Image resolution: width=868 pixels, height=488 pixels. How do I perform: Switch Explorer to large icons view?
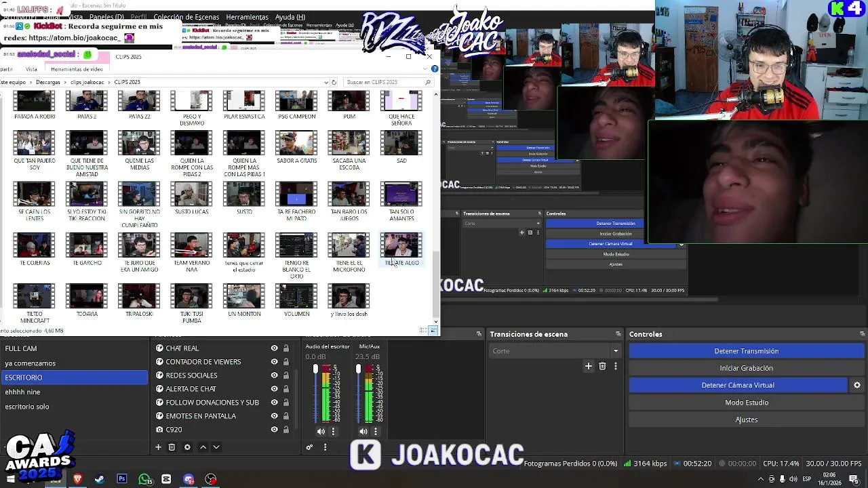pyautogui.click(x=433, y=330)
